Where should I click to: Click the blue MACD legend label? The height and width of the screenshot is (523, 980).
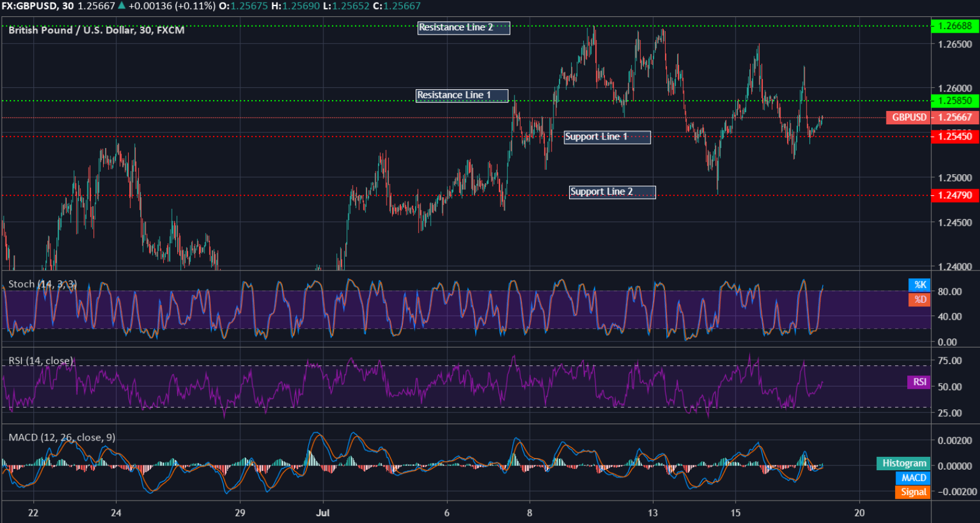point(913,478)
